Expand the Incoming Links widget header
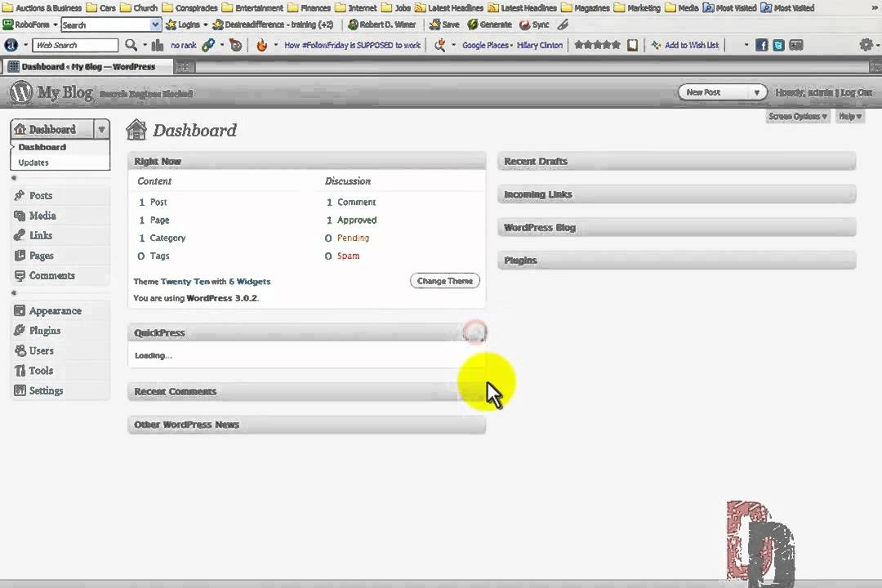 (677, 194)
